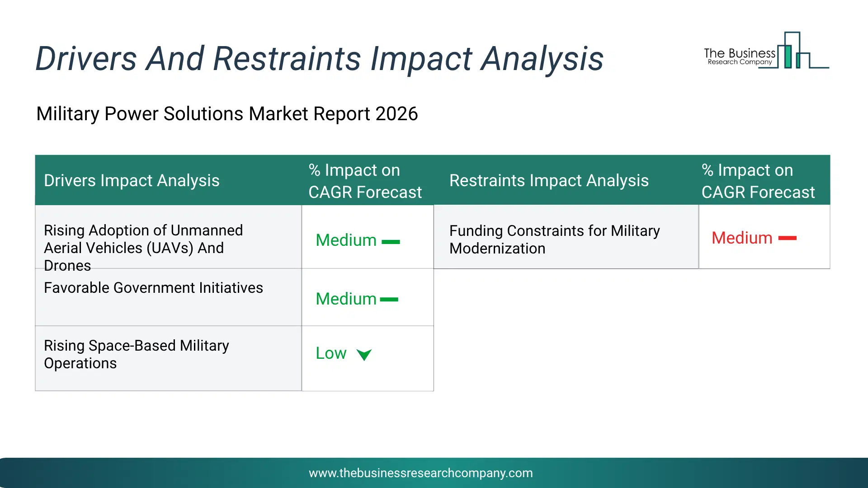Select 'Funding Constraints for Military Modernization' cell

coord(566,237)
